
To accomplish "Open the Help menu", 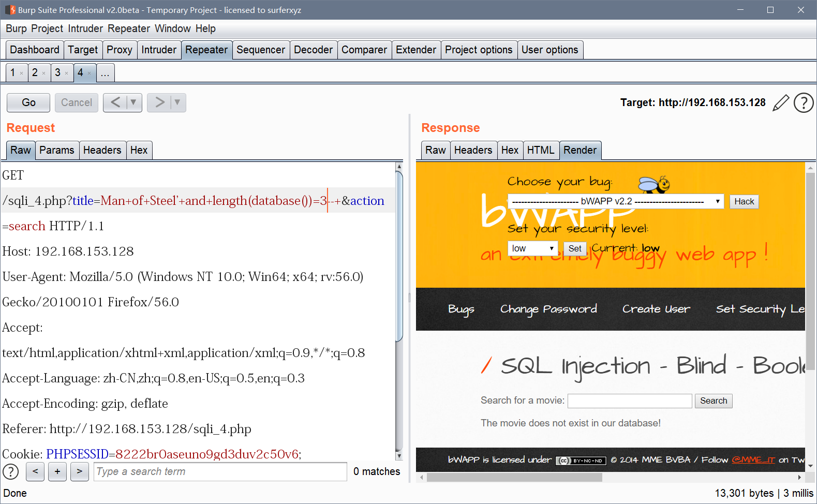I will tap(205, 28).
